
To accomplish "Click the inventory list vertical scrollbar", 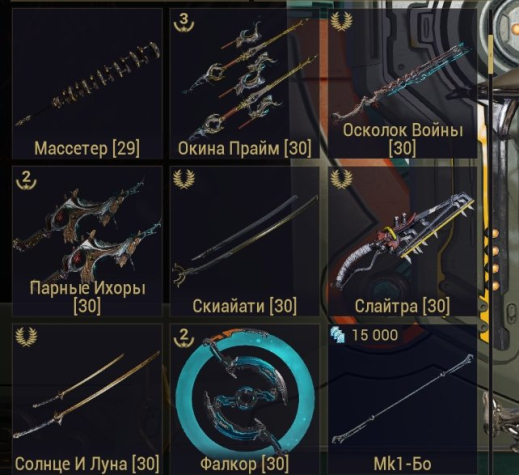I will 490,233.
